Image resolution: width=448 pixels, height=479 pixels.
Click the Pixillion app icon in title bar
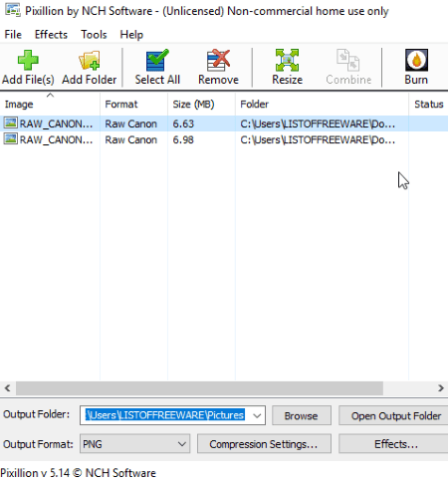pyautogui.click(x=13, y=10)
